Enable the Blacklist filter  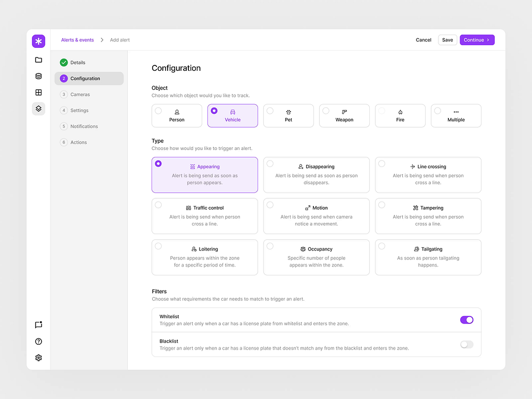click(466, 345)
